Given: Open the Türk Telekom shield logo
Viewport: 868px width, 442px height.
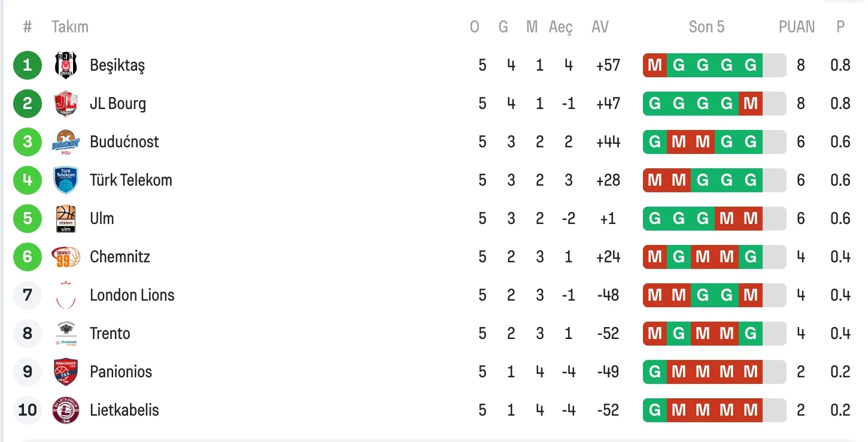Looking at the screenshot, I should click(66, 180).
